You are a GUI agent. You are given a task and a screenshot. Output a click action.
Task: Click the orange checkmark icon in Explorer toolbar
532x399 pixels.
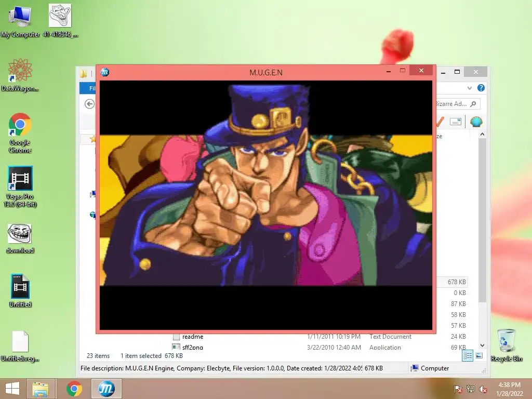(440, 122)
